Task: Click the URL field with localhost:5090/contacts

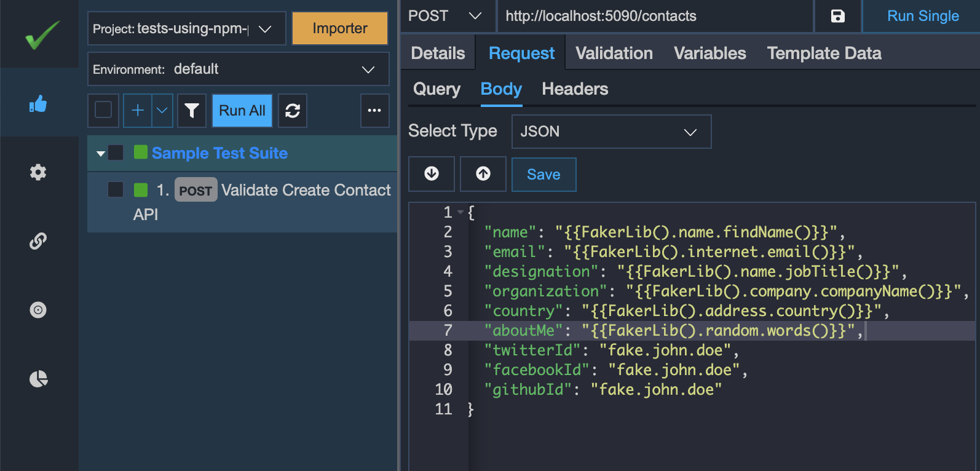Action: tap(655, 16)
